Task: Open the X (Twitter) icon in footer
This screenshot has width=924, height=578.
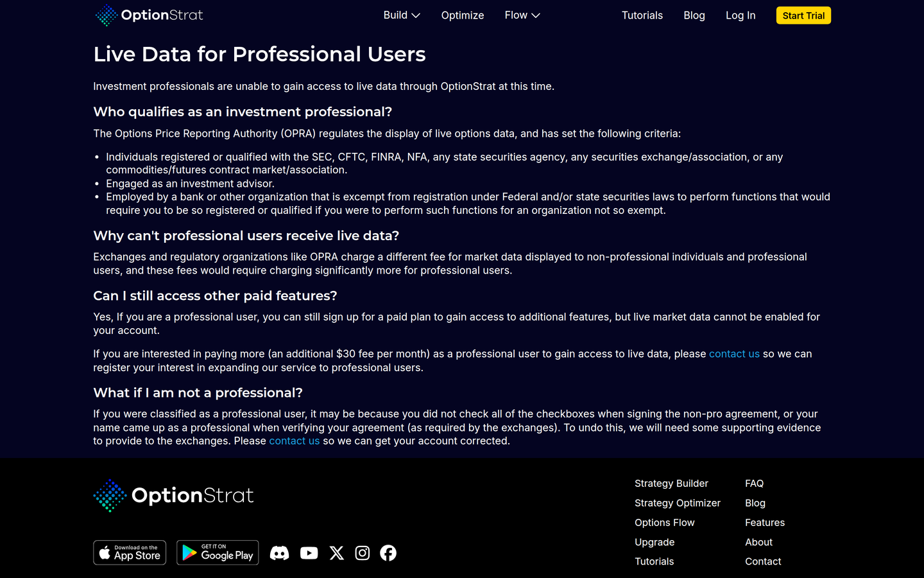Action: 336,553
